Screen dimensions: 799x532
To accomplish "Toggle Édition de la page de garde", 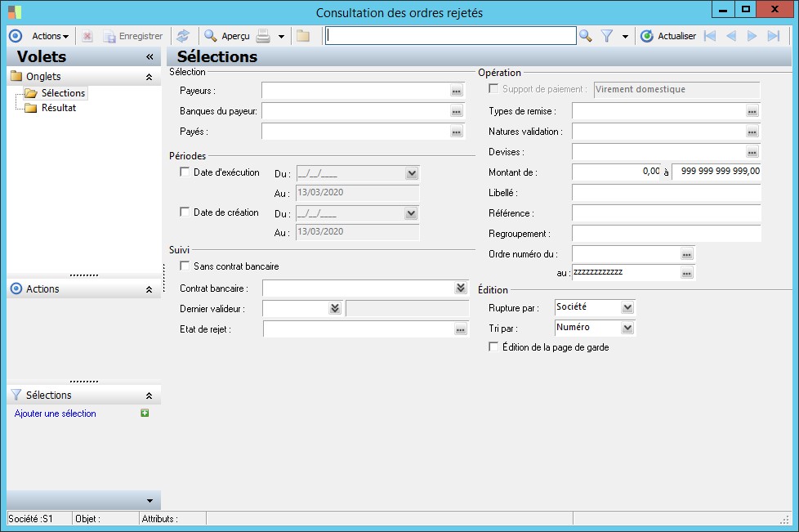I will 493,347.
